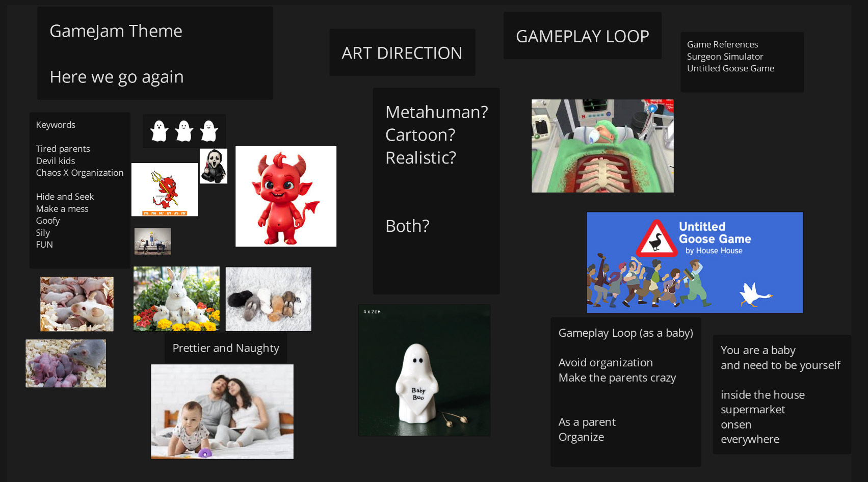Click the Scream ghost mask image

coord(213,166)
